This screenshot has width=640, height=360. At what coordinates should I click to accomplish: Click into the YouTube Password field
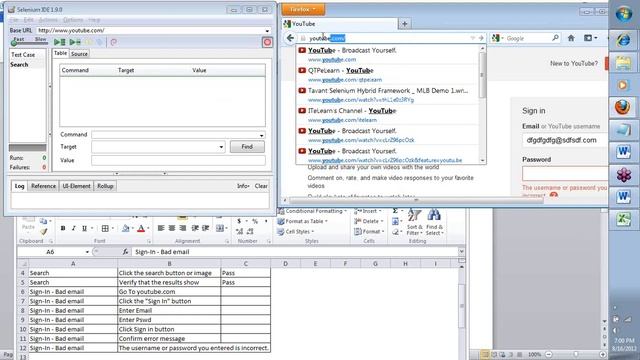(565, 173)
